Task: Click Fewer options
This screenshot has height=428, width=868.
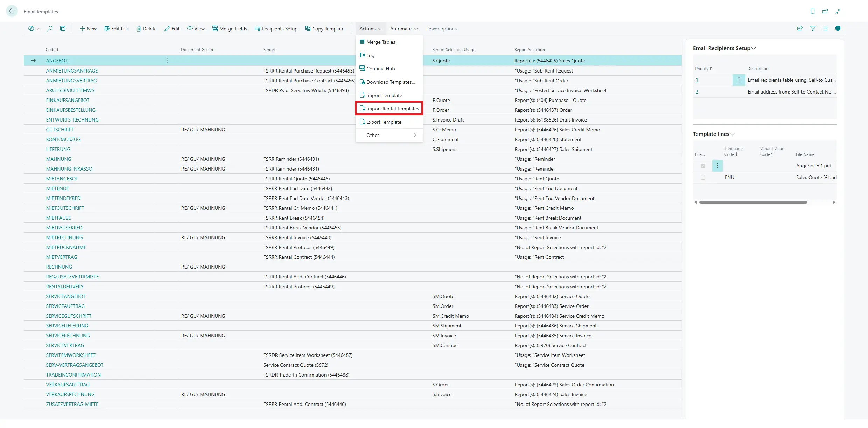Action: [x=441, y=29]
